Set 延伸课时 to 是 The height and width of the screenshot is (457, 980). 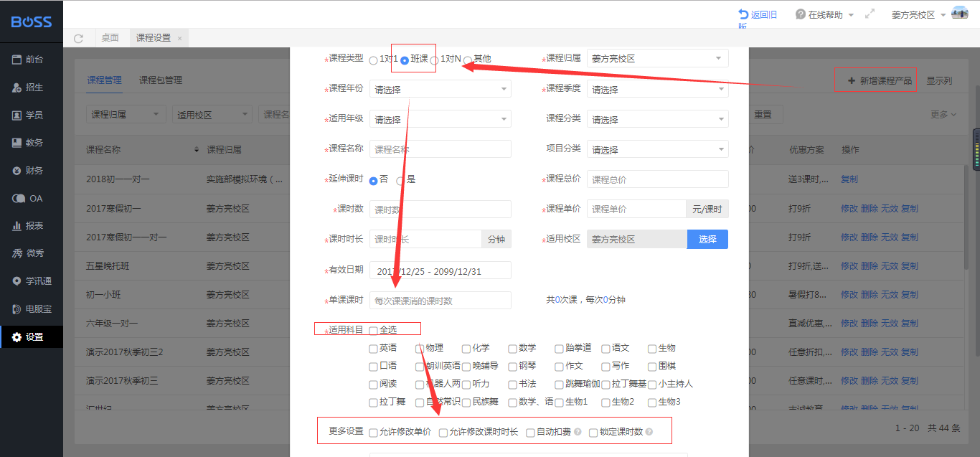(x=400, y=180)
